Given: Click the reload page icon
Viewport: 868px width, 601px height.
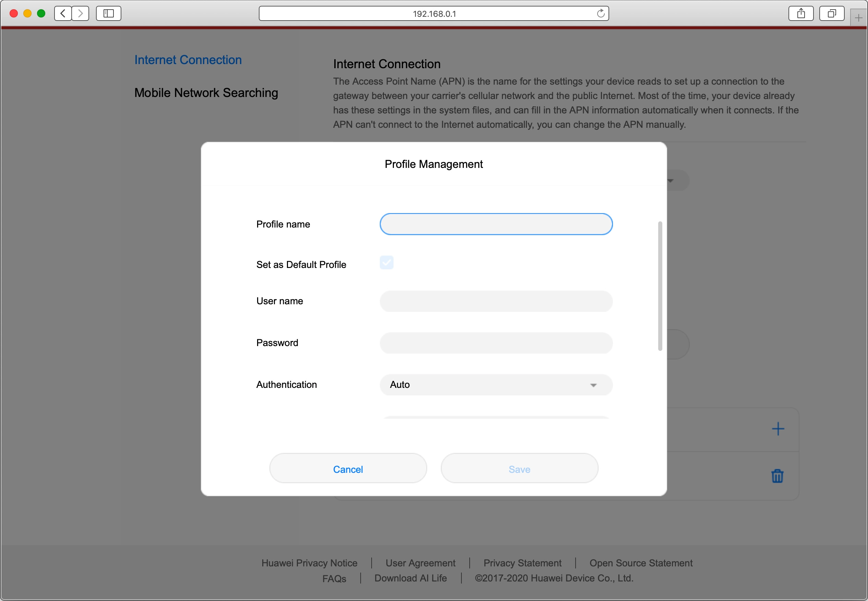Looking at the screenshot, I should tap(601, 14).
